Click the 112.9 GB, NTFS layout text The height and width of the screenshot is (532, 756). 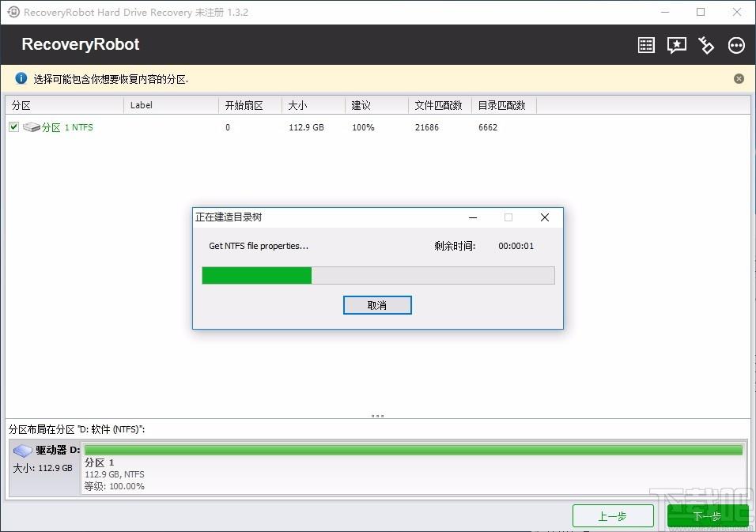click(x=114, y=474)
